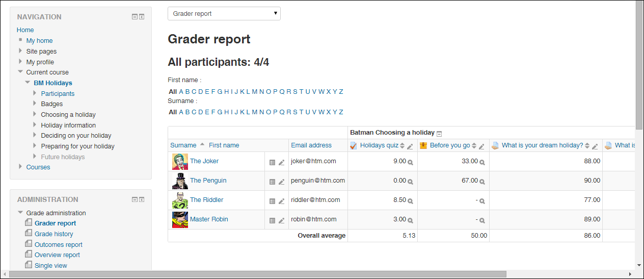This screenshot has height=279, width=644.
Task: Click The Penguin's avatar picture
Action: click(x=180, y=181)
